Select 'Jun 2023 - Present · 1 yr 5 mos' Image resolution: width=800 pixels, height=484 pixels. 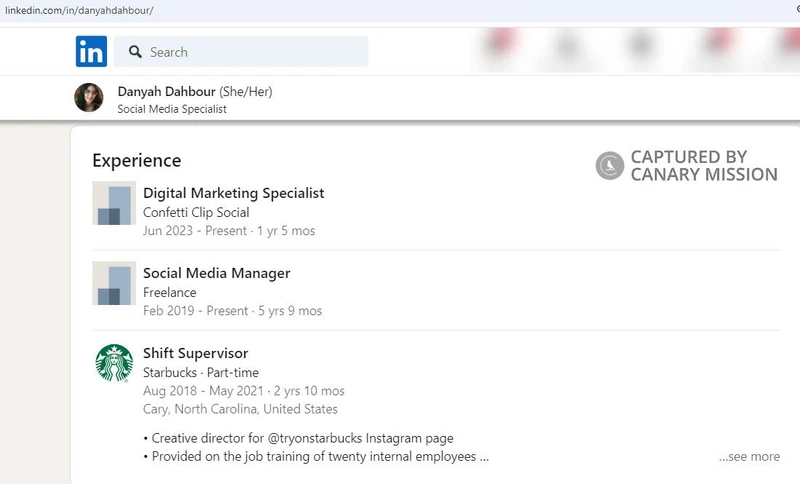pyautogui.click(x=229, y=231)
